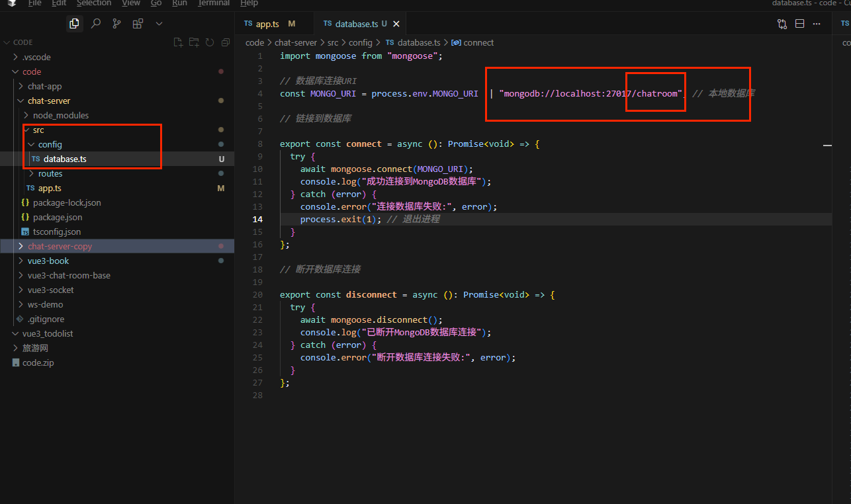Collapse the chat-server folder
This screenshot has height=504, width=851.
[48, 101]
